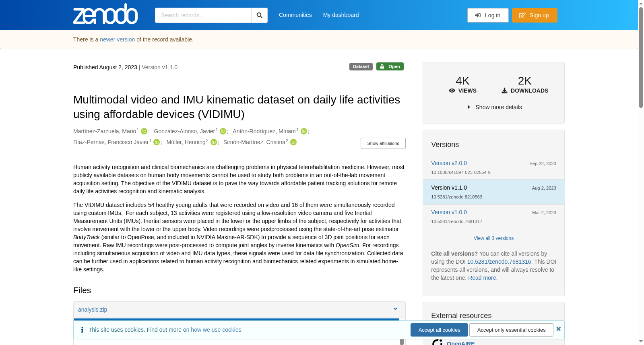Click the Read more link
Screen dimensions: 644x345
[482, 278]
